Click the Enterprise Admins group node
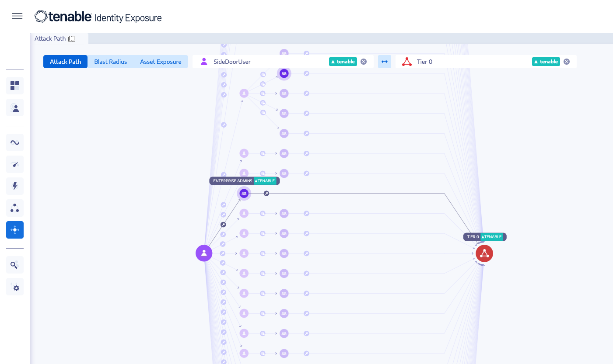Screen dimensions: 613x364 pyautogui.click(x=244, y=193)
